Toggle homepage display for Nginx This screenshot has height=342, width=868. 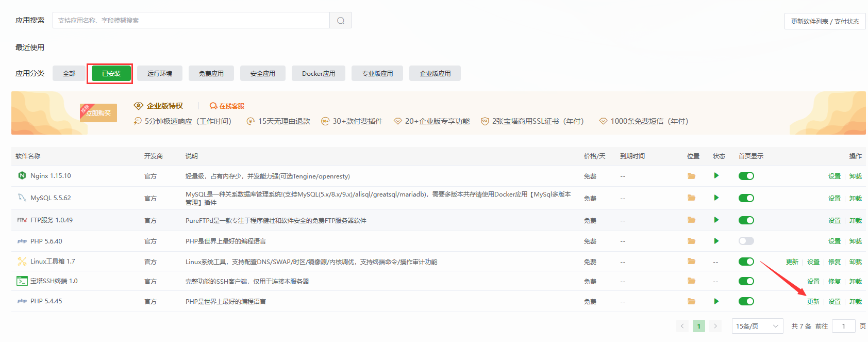pyautogui.click(x=746, y=176)
